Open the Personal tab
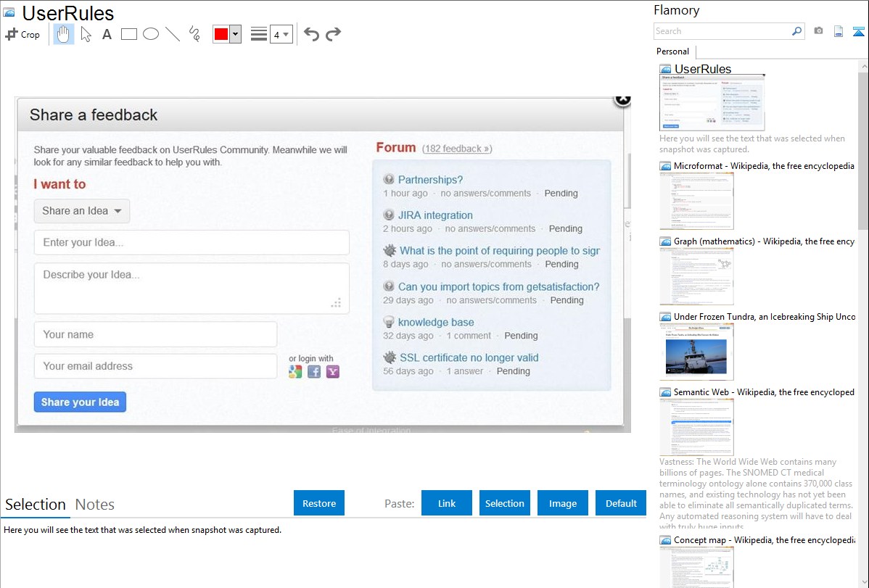 tap(672, 51)
